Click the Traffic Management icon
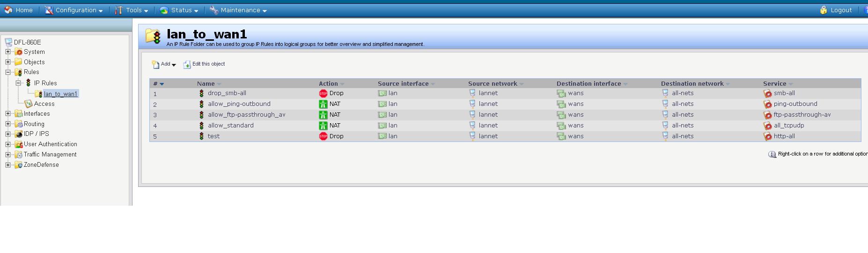This screenshot has height=253, width=868. click(x=18, y=155)
